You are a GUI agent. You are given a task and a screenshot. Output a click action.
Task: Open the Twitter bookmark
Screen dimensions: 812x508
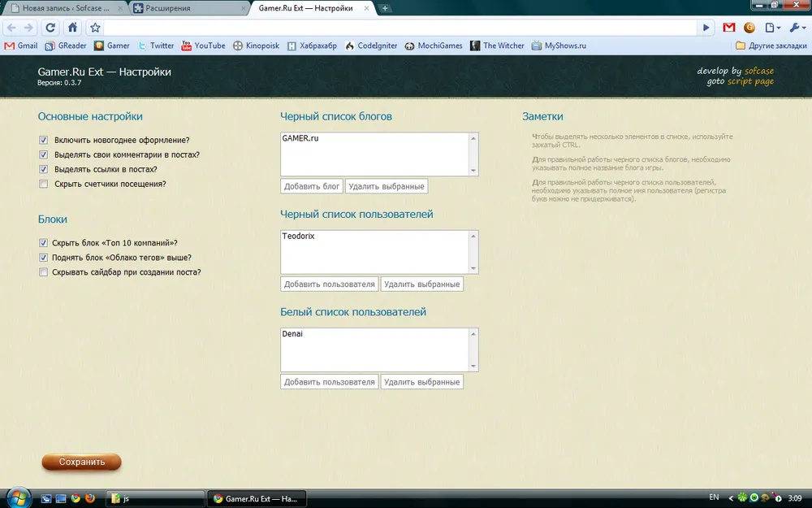[156, 46]
